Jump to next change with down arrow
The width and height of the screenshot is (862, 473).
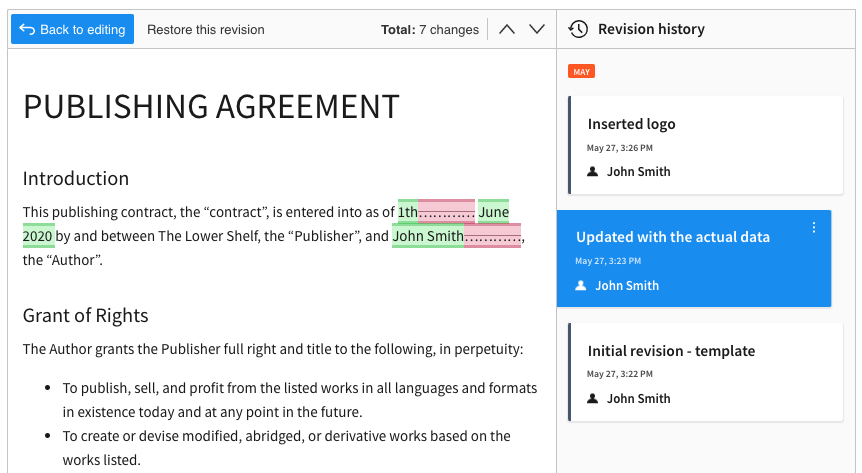537,29
